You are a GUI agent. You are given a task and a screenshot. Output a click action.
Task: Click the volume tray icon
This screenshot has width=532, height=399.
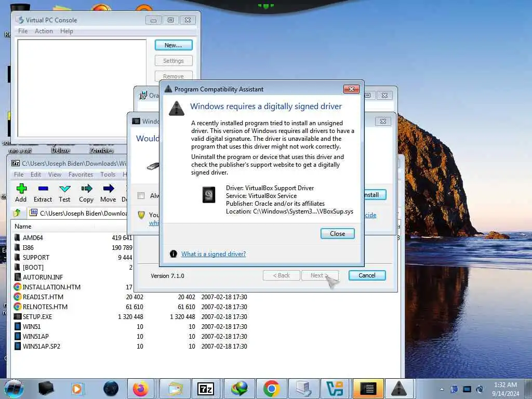[480, 389]
